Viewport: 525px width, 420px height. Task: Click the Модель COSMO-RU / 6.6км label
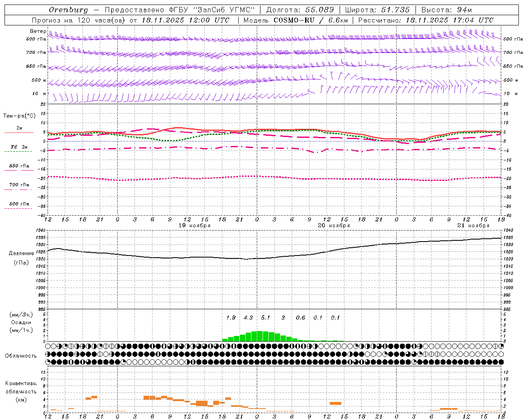point(295,20)
